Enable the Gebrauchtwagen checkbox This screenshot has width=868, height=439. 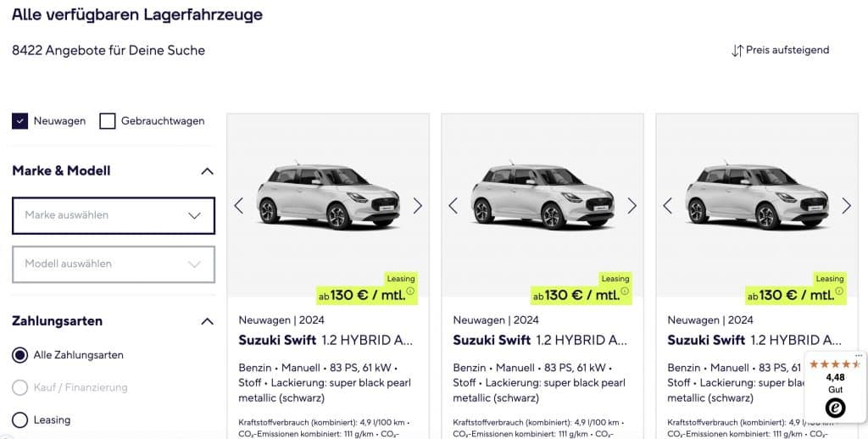coord(108,121)
